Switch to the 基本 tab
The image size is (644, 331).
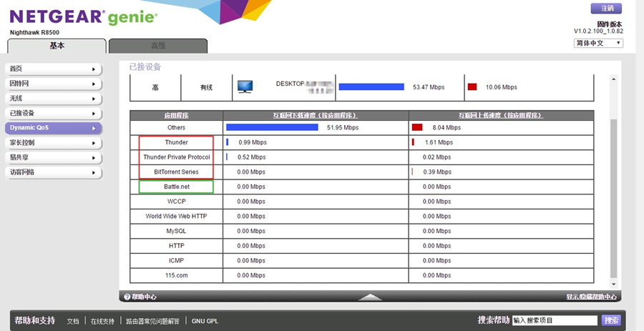click(x=57, y=46)
